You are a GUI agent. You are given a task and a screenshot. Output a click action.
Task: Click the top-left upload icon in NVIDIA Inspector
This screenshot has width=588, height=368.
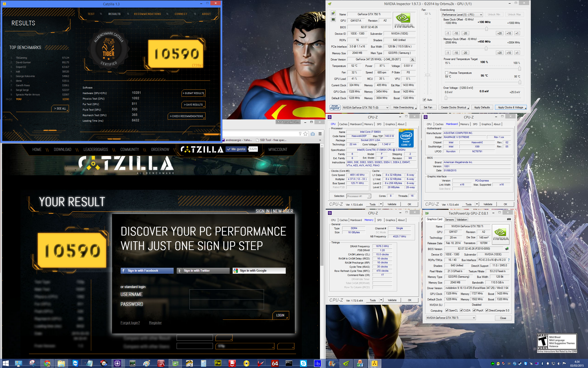click(333, 13)
